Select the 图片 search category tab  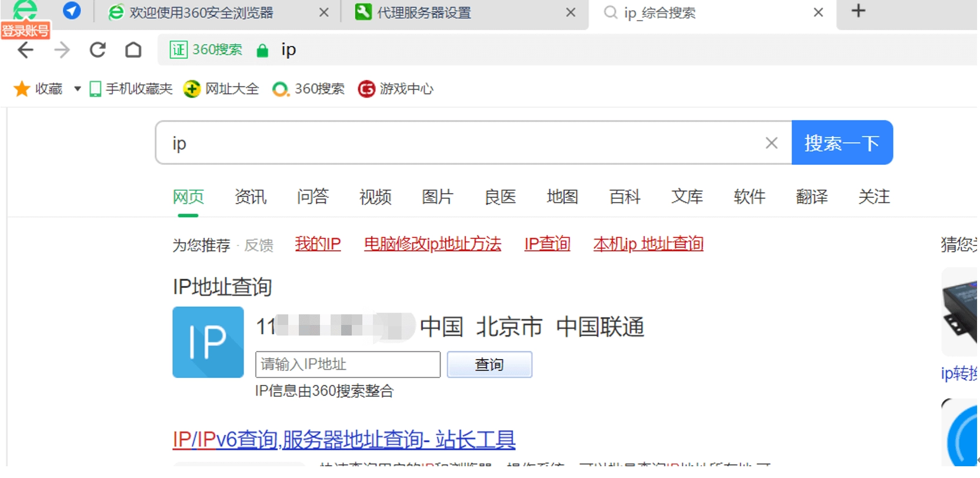pyautogui.click(x=437, y=197)
